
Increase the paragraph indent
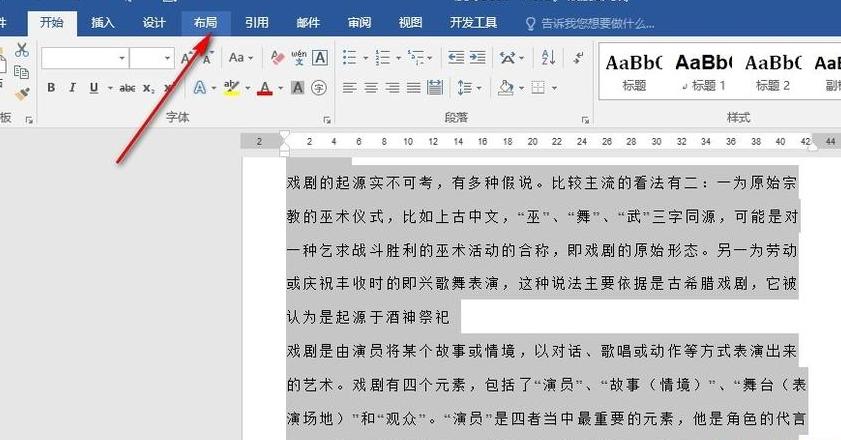[x=477, y=57]
